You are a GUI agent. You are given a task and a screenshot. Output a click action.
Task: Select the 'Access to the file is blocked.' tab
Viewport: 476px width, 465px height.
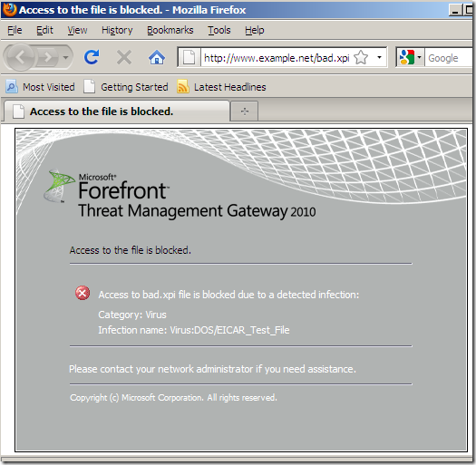117,111
